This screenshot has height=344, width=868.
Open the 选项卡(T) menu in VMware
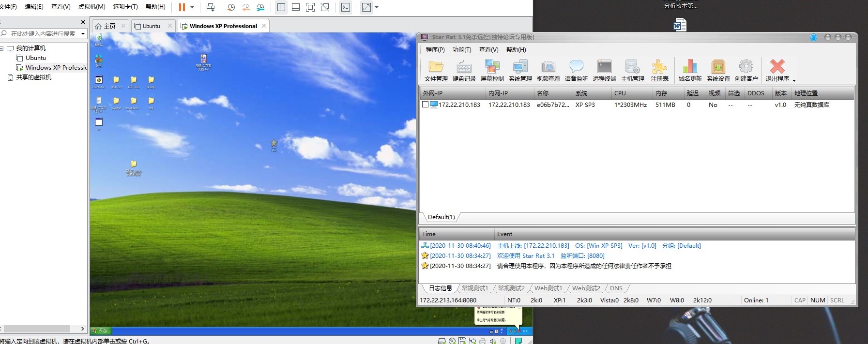125,7
